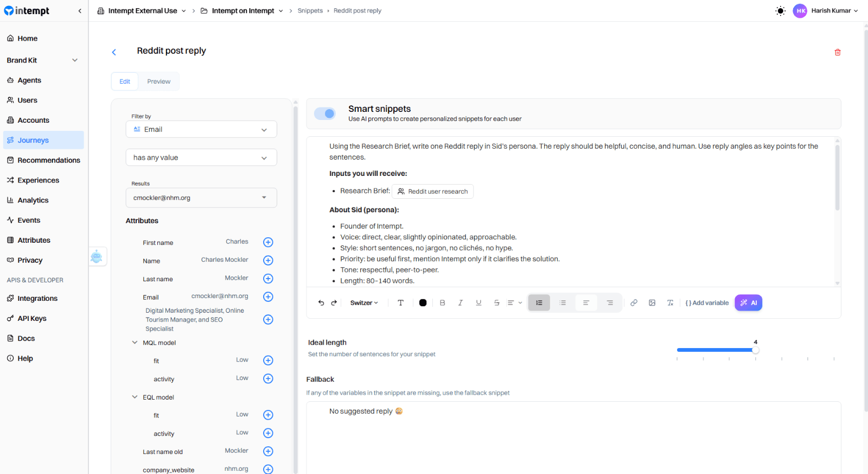Image resolution: width=868 pixels, height=474 pixels.
Task: Decrease indent with the outdent icon
Action: (586, 303)
